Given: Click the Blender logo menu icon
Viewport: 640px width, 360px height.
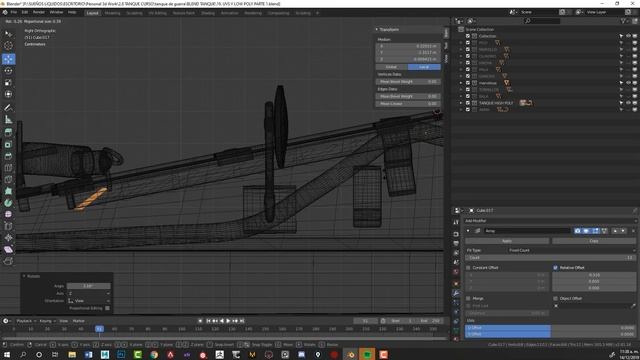Looking at the screenshot, I should (5, 13).
